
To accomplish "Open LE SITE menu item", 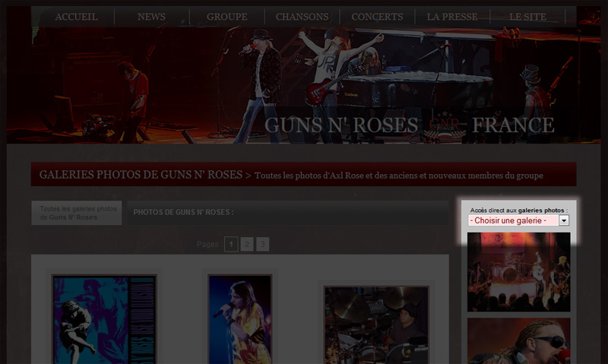I will click(527, 17).
